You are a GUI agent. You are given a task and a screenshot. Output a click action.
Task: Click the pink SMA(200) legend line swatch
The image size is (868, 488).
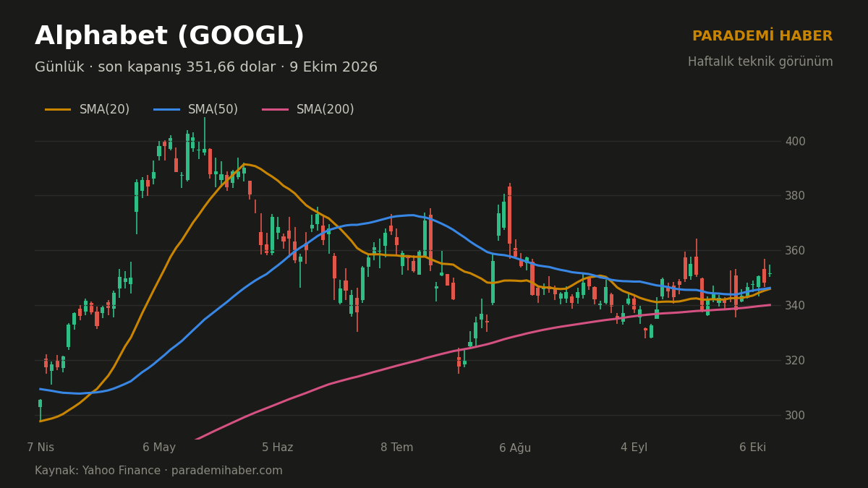point(275,110)
